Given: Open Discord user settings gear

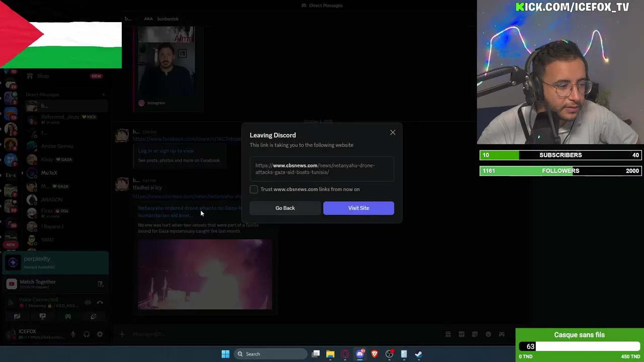Looking at the screenshot, I should tap(100, 334).
